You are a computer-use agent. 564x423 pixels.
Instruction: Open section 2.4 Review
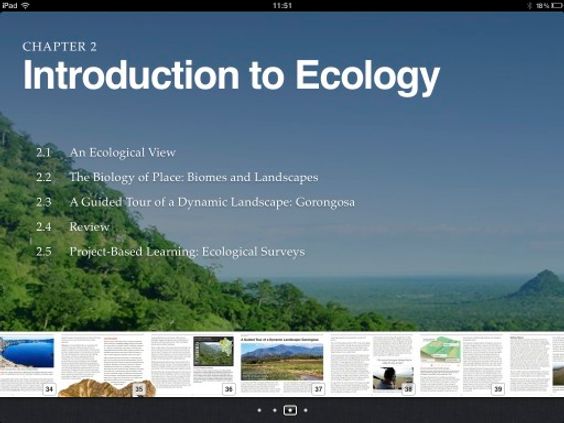[x=72, y=227]
